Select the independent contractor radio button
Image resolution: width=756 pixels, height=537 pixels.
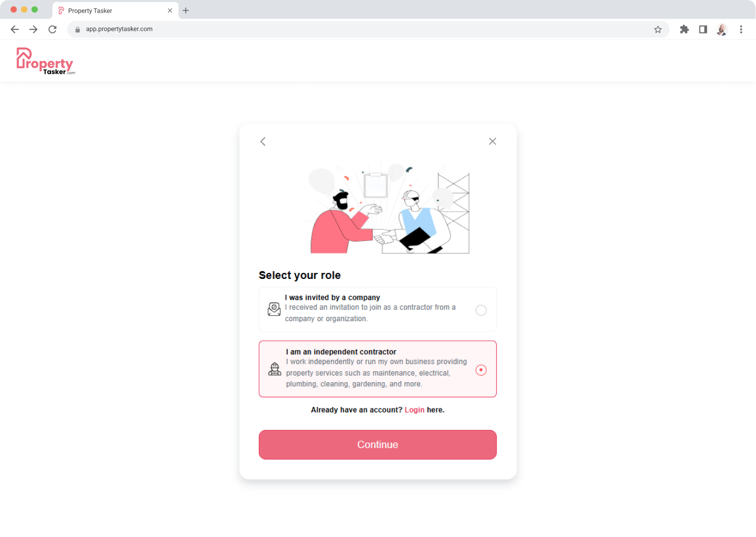pos(481,370)
